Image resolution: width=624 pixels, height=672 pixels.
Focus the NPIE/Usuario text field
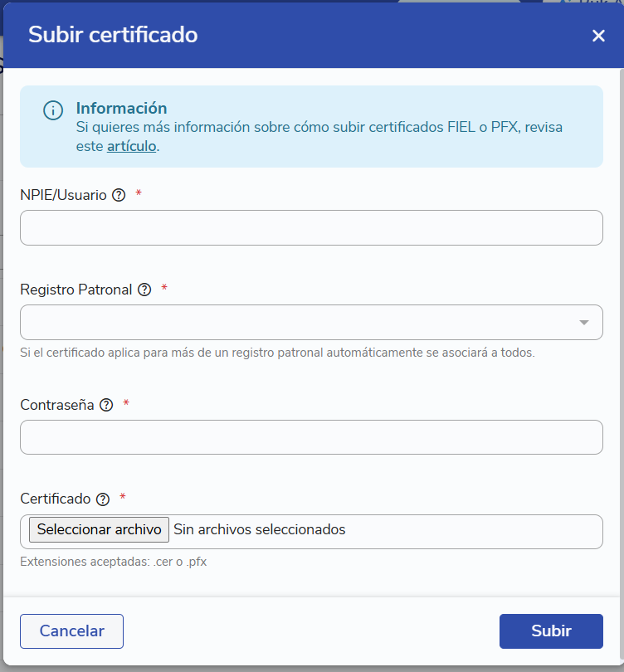click(x=311, y=227)
